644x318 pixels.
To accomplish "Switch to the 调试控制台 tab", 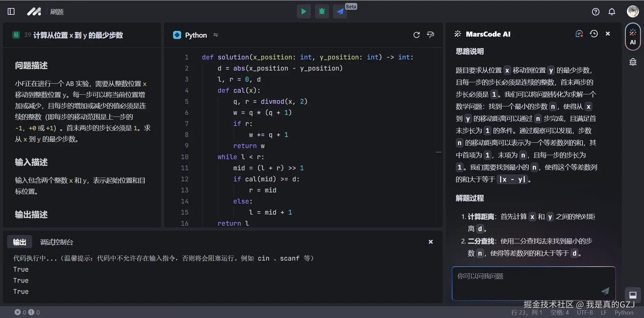I will click(56, 242).
